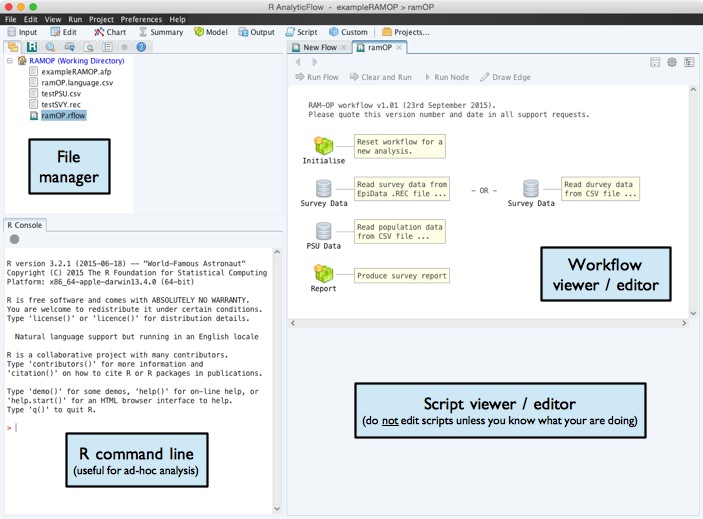Select the file manager folders tab icon
This screenshot has width=703, height=519.
pyautogui.click(x=13, y=47)
